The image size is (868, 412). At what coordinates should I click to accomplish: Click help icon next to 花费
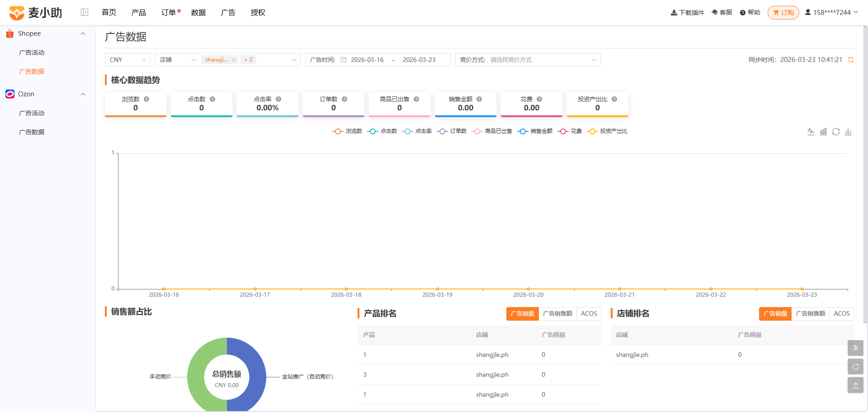(x=539, y=99)
